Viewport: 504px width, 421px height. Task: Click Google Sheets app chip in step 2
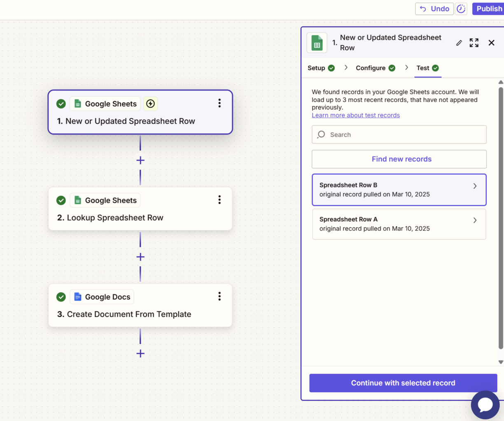(x=105, y=200)
